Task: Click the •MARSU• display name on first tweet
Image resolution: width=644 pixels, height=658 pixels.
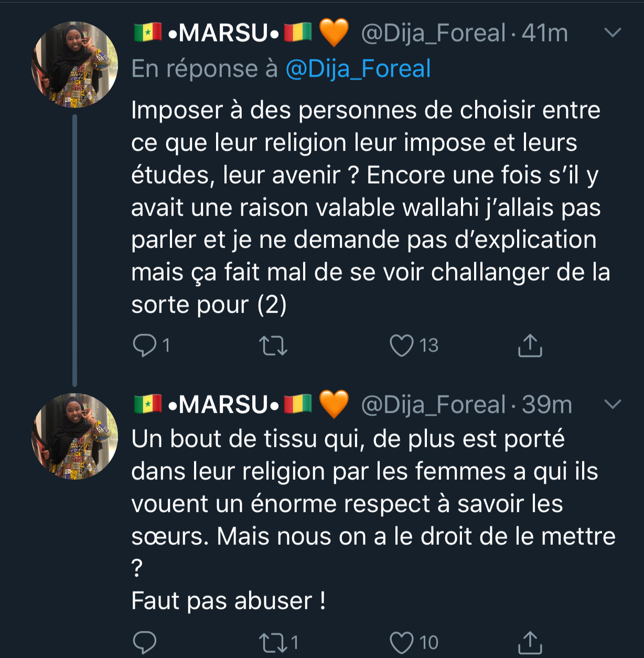Action: pos(223,34)
